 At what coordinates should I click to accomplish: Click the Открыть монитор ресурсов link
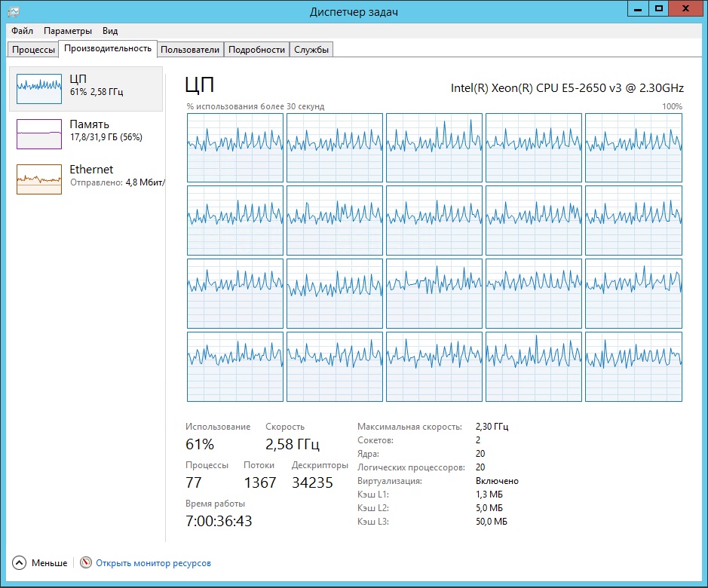153,563
